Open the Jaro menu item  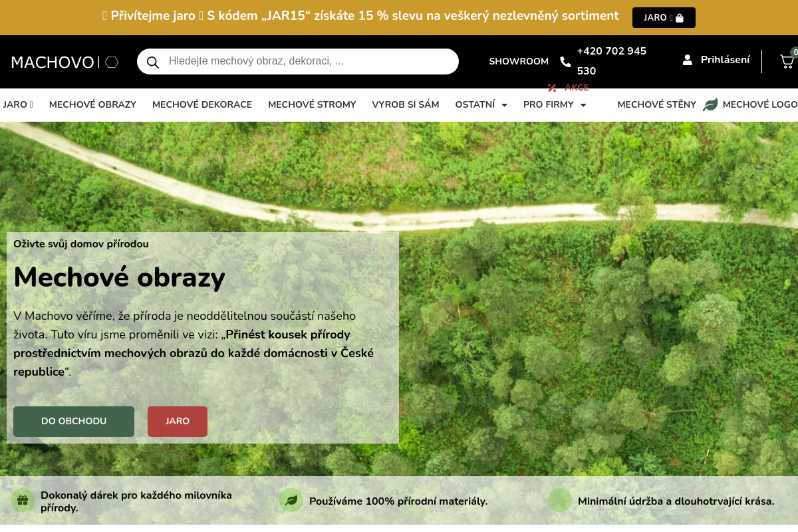click(18, 104)
